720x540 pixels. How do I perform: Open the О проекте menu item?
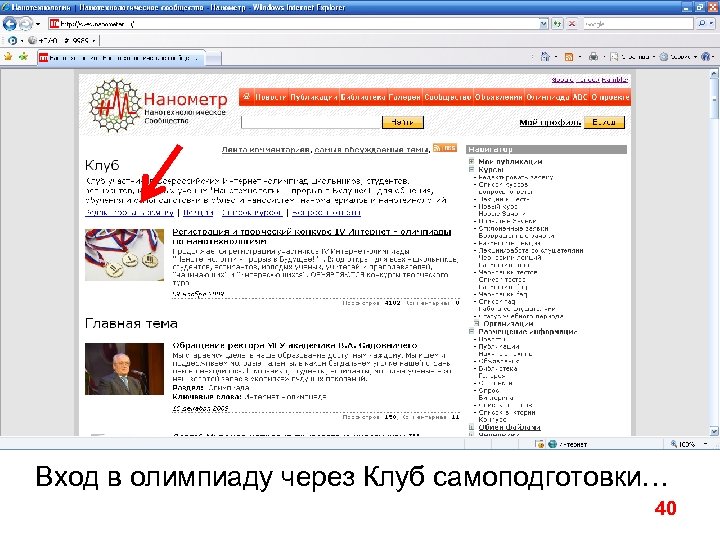tap(610, 97)
